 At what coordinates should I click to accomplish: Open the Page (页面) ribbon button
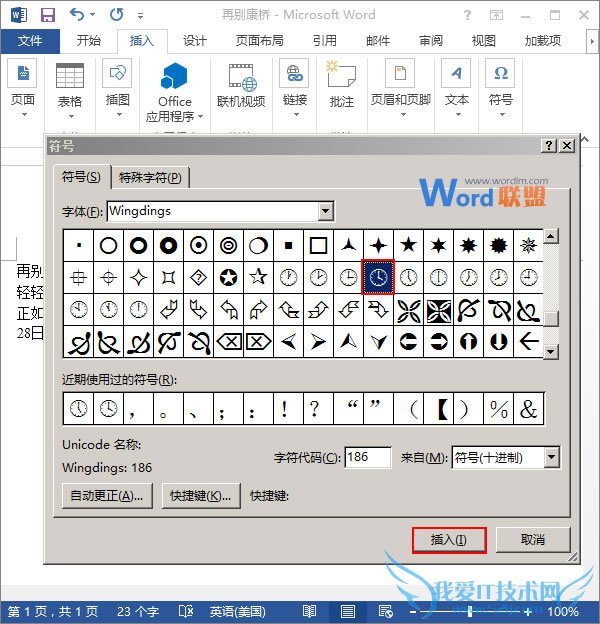coord(23,88)
